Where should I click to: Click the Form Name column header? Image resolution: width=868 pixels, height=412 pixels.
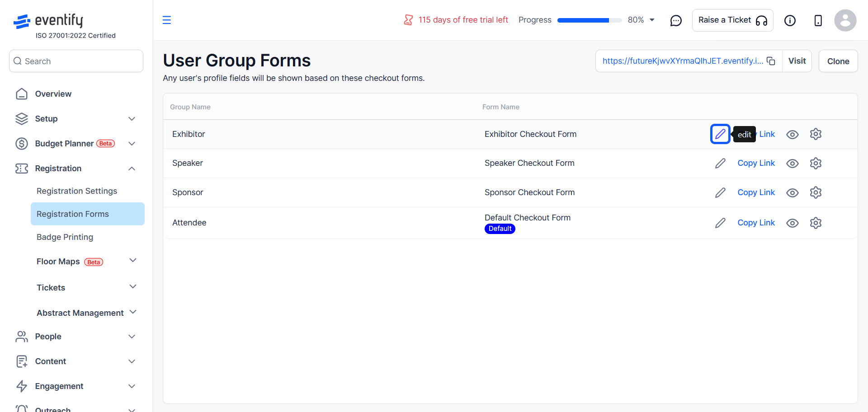pos(500,107)
